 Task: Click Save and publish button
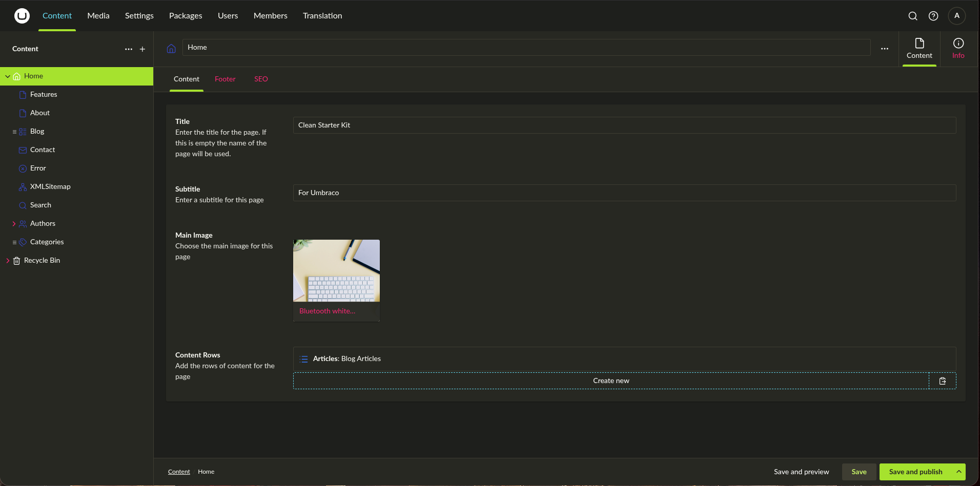point(915,472)
